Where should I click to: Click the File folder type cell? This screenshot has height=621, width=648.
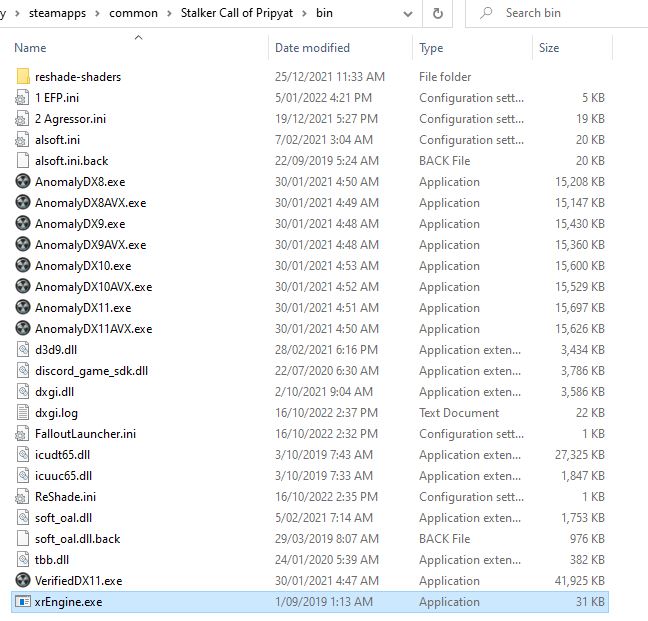pos(445,77)
